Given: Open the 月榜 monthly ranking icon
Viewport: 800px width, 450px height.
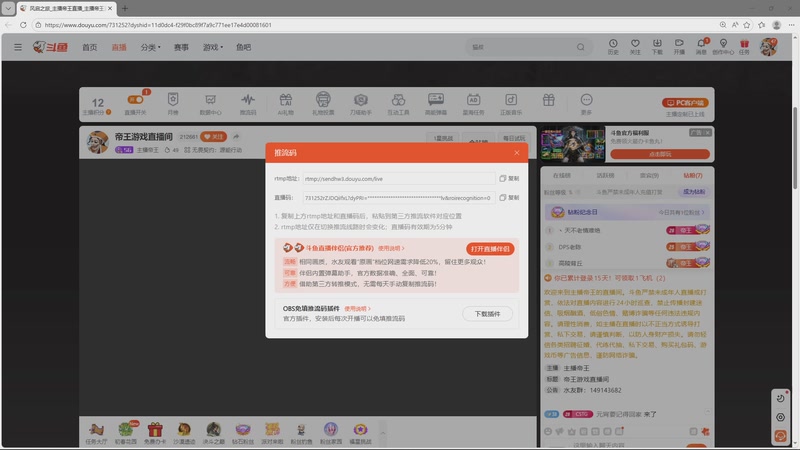Looking at the screenshot, I should tap(173, 104).
